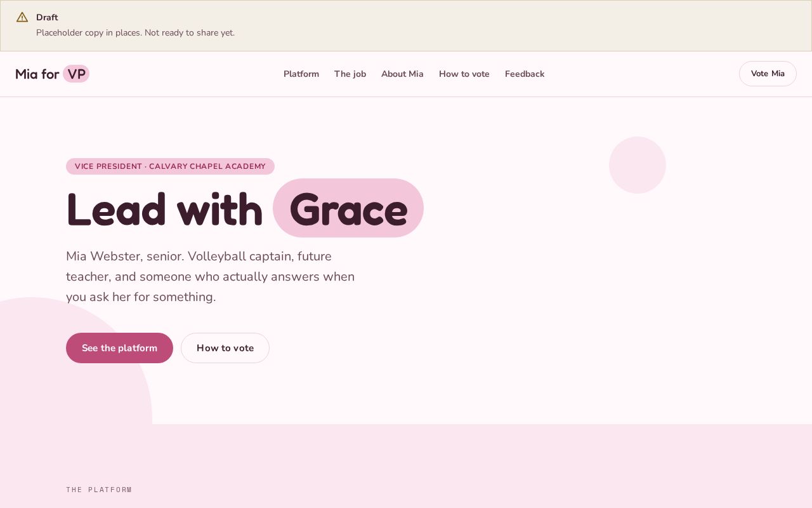This screenshot has width=812, height=508.
Task: Select How to vote in navigation bar
Action: [464, 74]
